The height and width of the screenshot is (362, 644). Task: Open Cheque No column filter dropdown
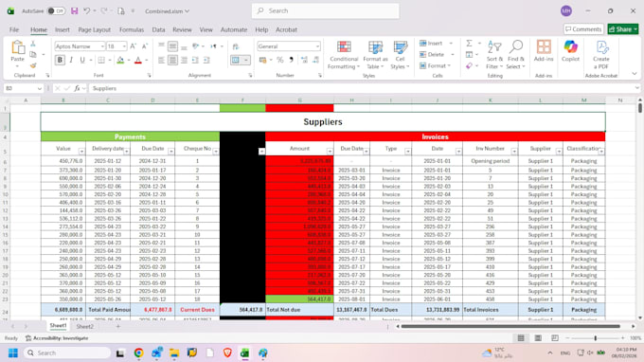tap(216, 152)
